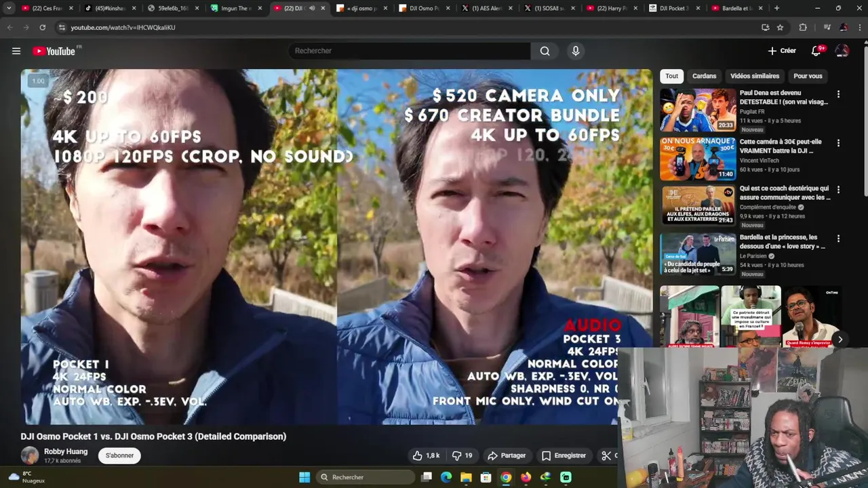Dislike the video with thumbs down
Screen dimensions: 868x488
point(462,455)
